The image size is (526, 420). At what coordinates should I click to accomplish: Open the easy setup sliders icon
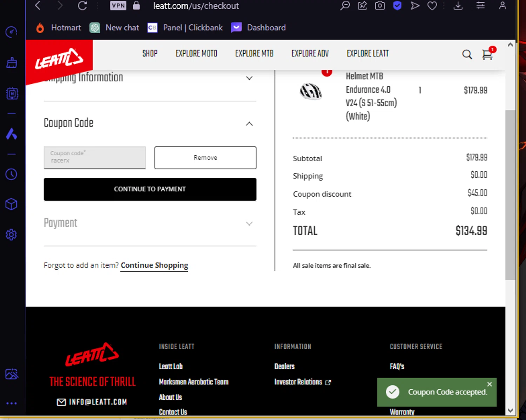480,6
